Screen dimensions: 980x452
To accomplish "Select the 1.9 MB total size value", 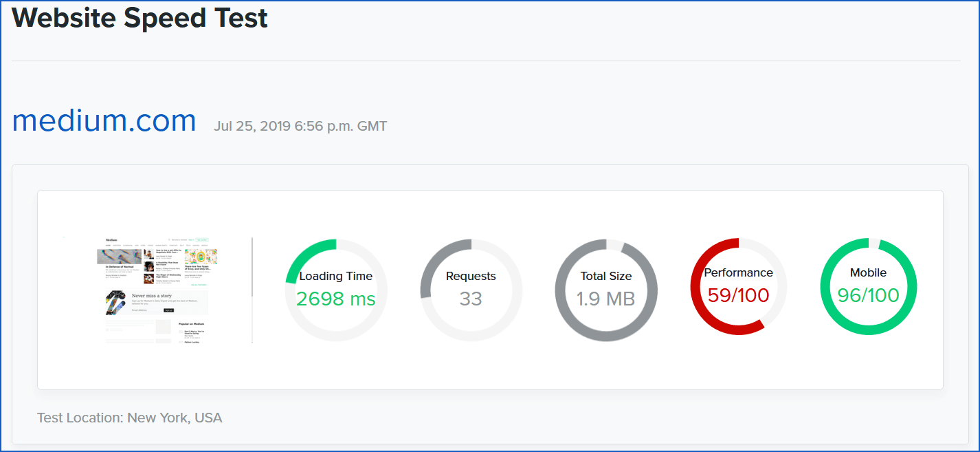I will coord(606,299).
